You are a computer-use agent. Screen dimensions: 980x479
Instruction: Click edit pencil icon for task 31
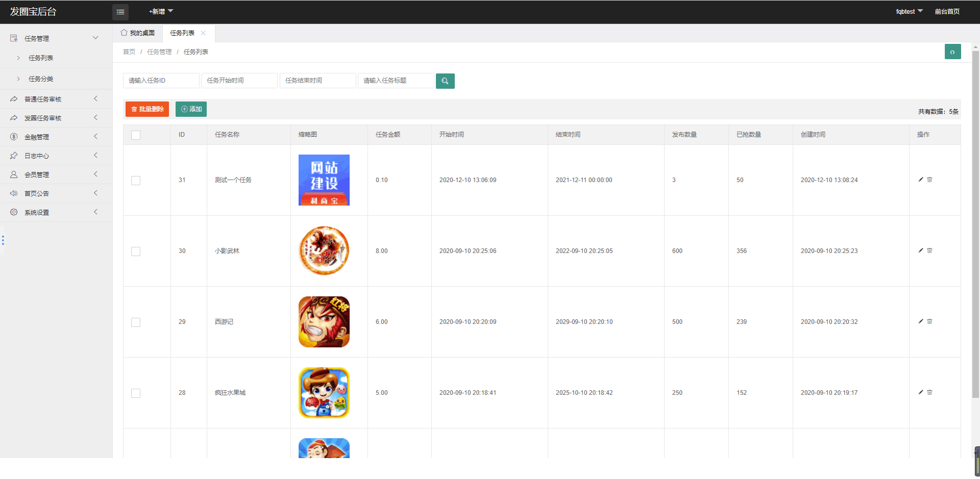[x=921, y=180]
